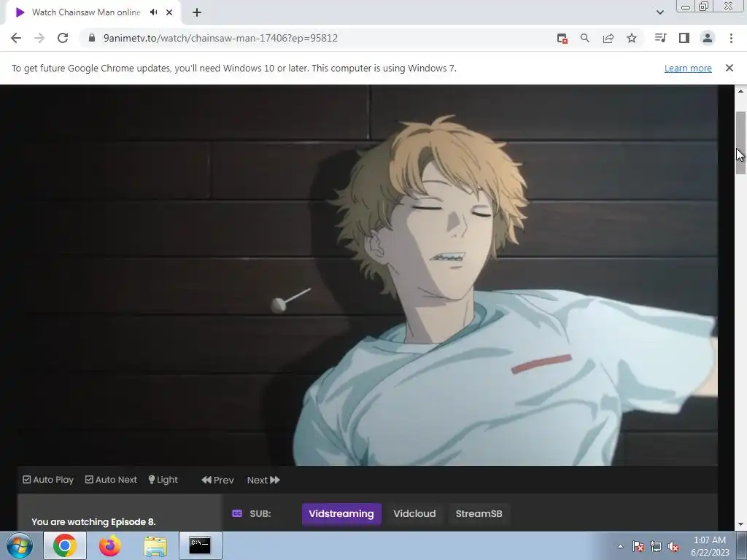Open the Learn more link
The height and width of the screenshot is (560, 747).
688,68
